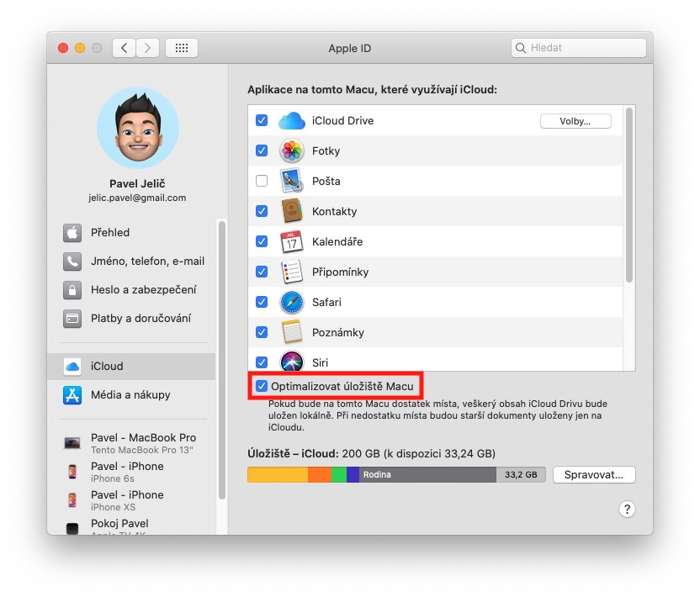Click the Siri icon
The width and height of the screenshot is (700, 597).
[291, 361]
